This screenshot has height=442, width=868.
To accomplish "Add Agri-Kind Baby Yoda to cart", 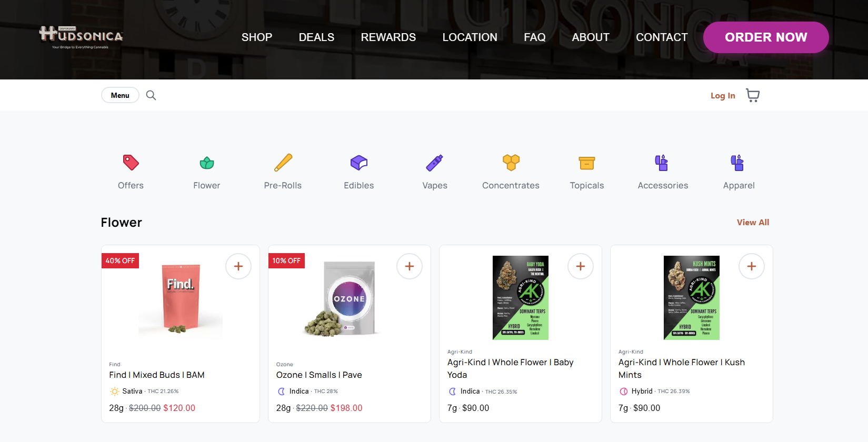I will [581, 266].
